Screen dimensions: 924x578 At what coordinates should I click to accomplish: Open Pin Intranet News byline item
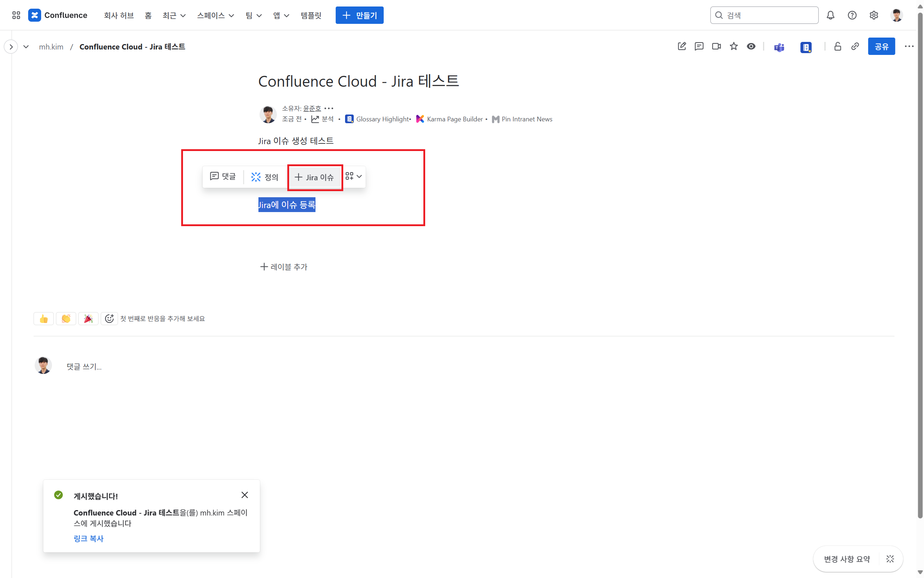tap(522, 119)
